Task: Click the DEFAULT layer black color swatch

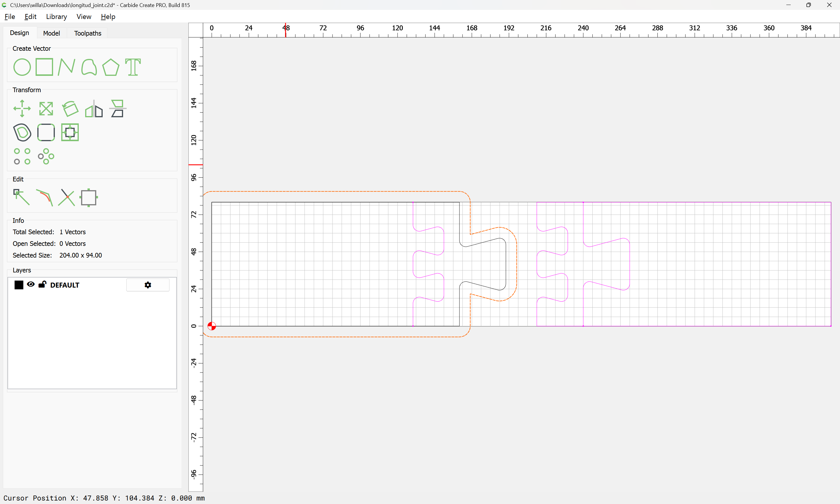Action: [19, 285]
